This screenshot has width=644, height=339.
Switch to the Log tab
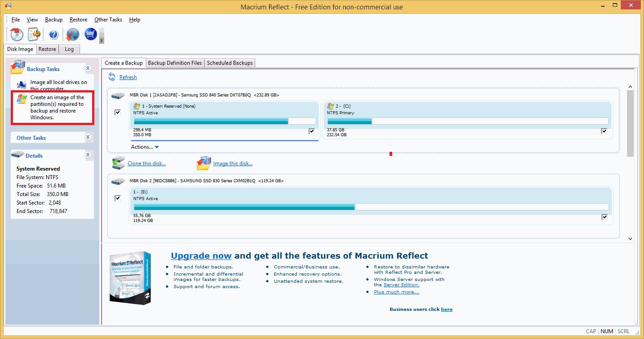tap(69, 49)
